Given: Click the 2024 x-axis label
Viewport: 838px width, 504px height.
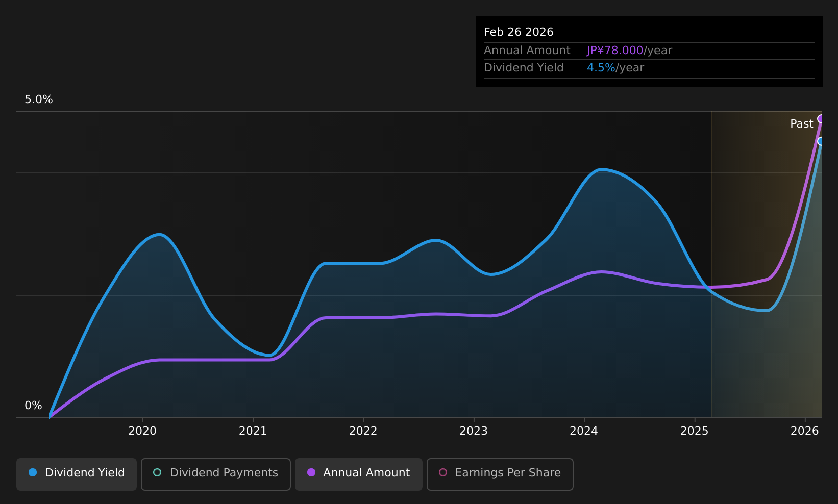Looking at the screenshot, I should tap(584, 431).
